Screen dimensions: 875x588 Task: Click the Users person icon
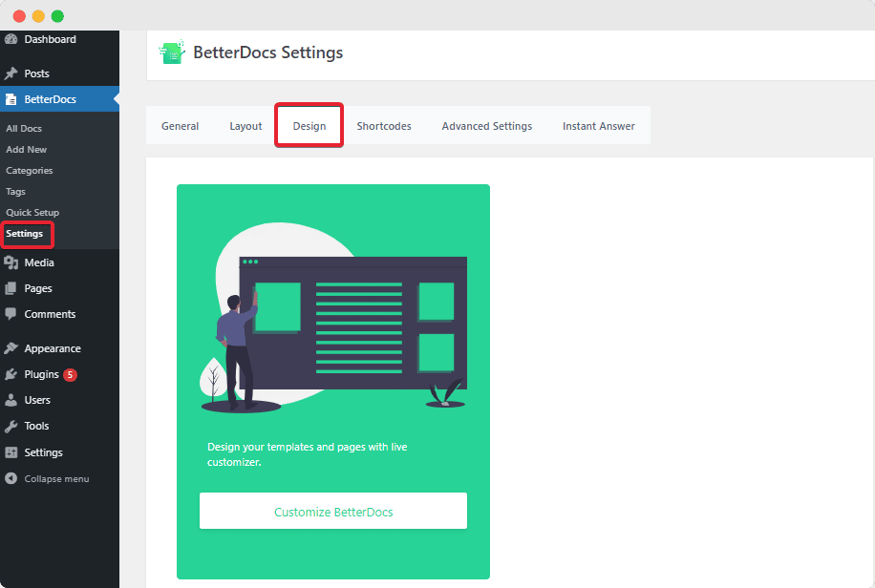(x=11, y=399)
